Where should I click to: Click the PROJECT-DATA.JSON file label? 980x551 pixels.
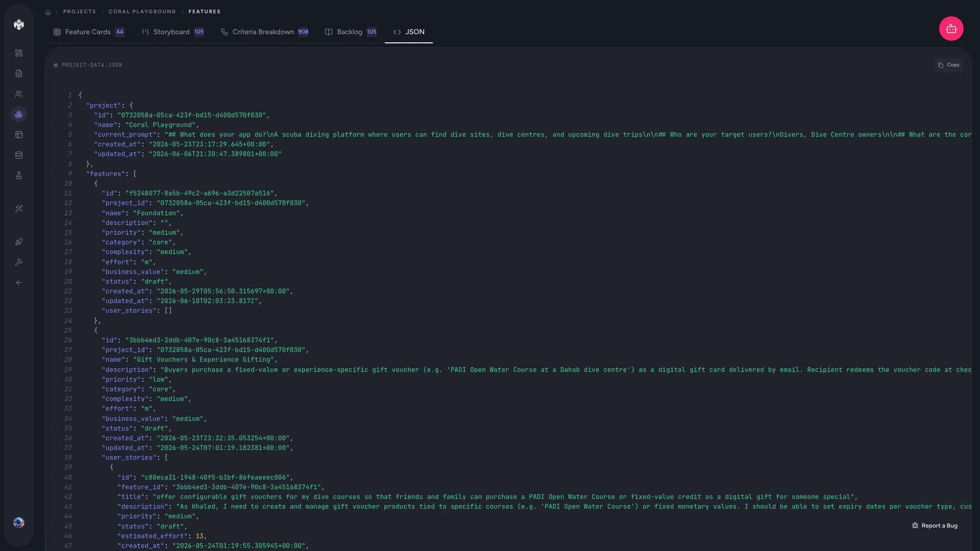pos(92,65)
